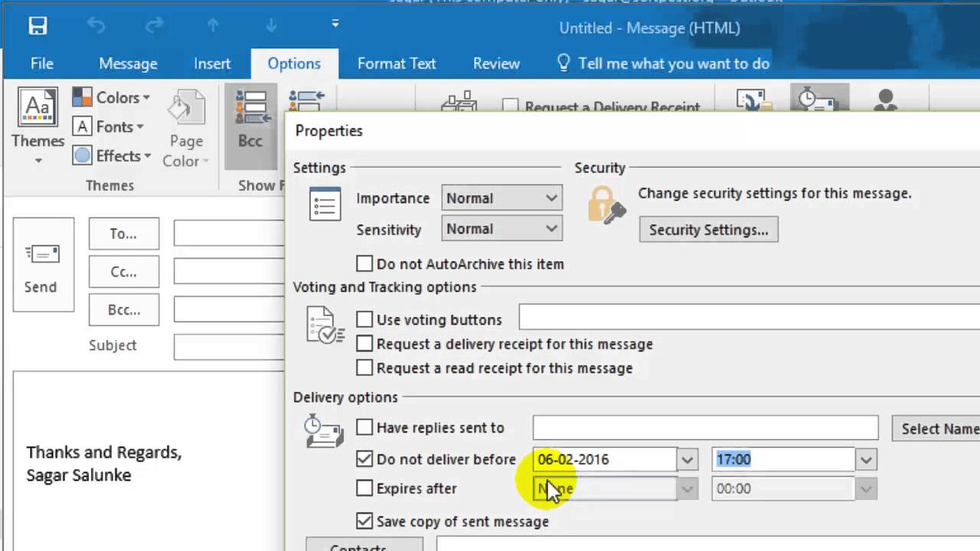
Task: Enable Have replies sent to checkbox
Action: coord(364,428)
